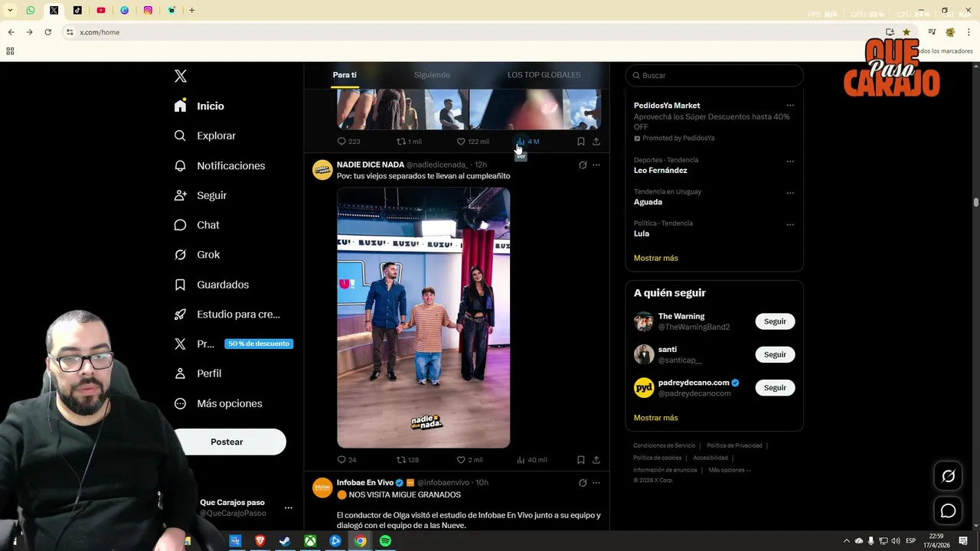Expand the footer Más opciones link
The width and height of the screenshot is (980, 551).
coord(730,470)
